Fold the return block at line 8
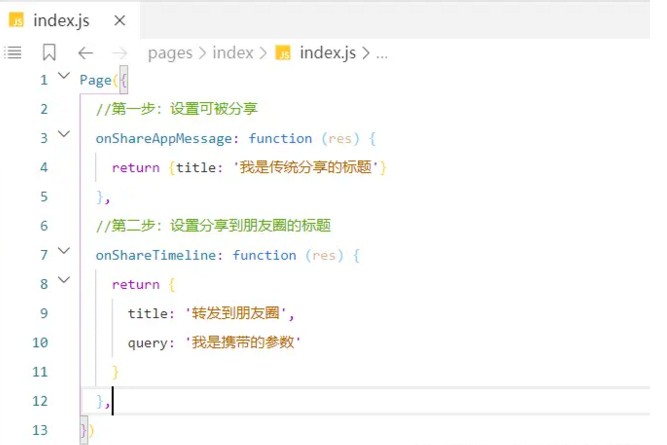Viewport: 667px width, 445px height. pos(65,280)
